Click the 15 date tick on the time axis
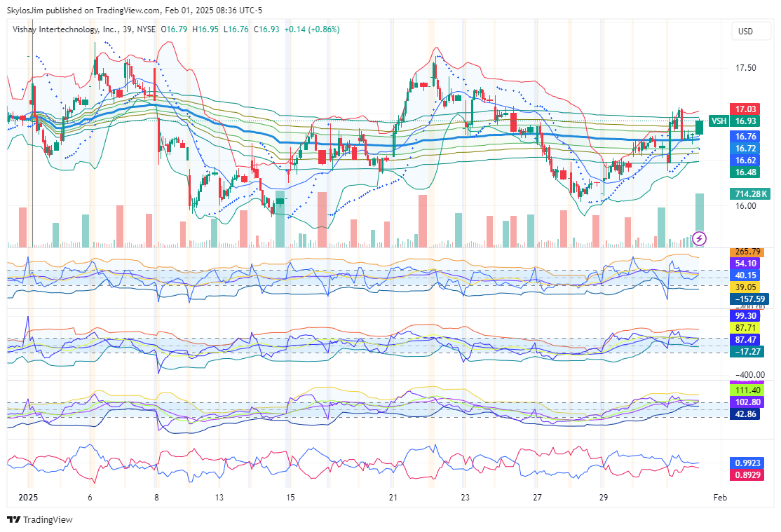 click(290, 498)
